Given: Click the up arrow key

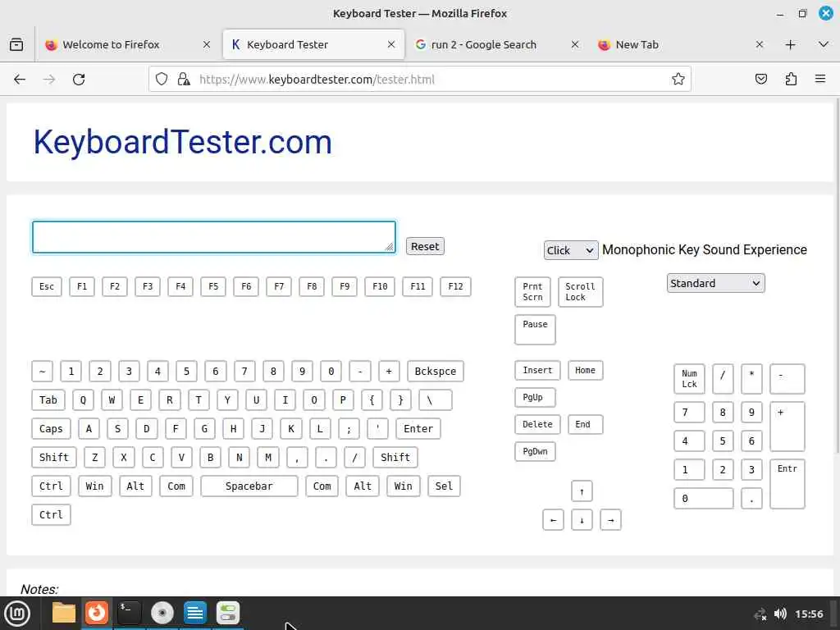Looking at the screenshot, I should pos(582,491).
